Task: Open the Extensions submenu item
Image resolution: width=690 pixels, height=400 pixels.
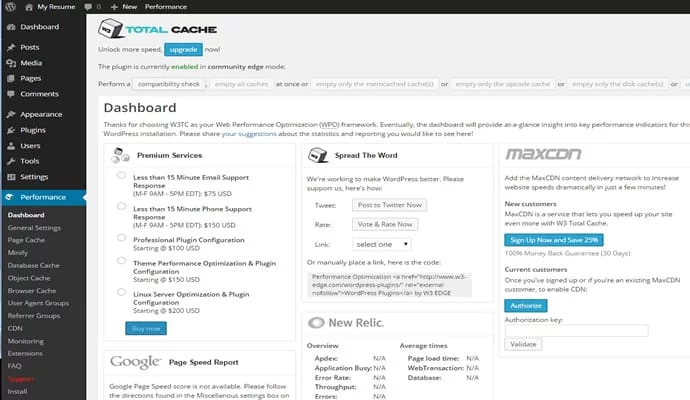Action: tap(25, 353)
